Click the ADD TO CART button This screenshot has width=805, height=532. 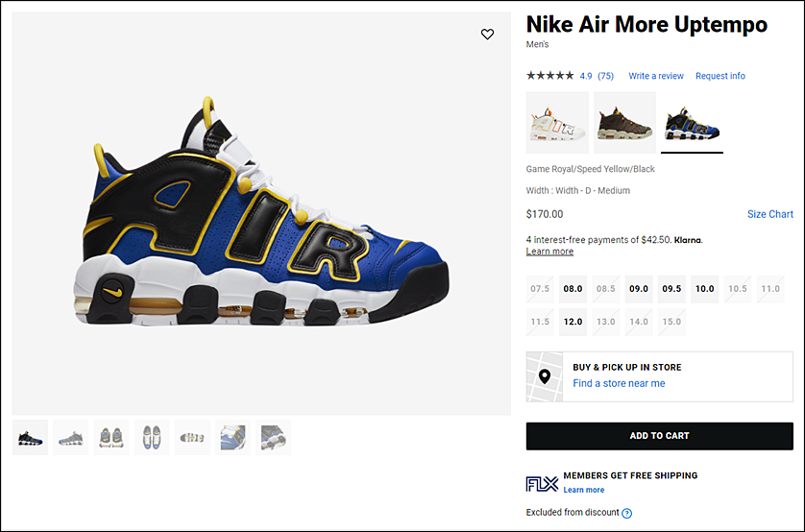(x=660, y=436)
